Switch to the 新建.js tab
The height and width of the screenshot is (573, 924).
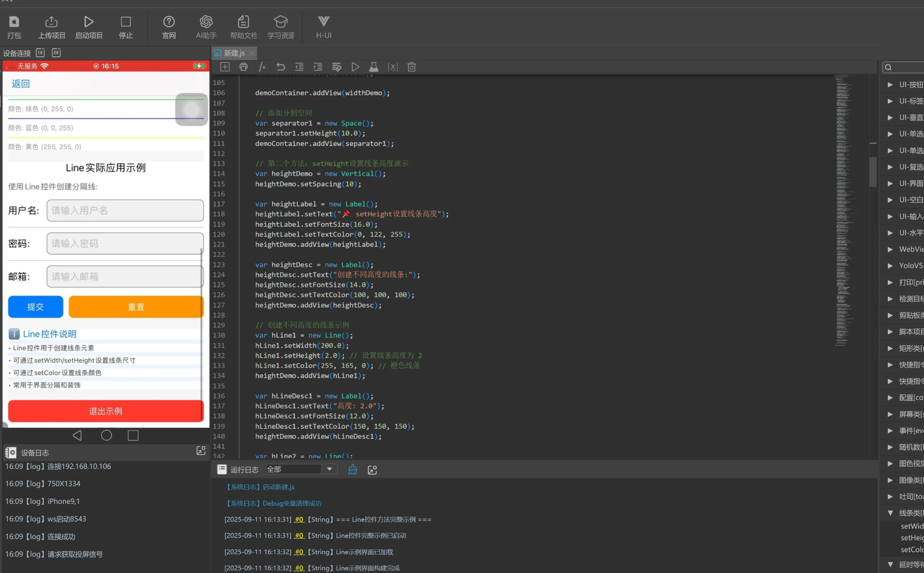[234, 53]
